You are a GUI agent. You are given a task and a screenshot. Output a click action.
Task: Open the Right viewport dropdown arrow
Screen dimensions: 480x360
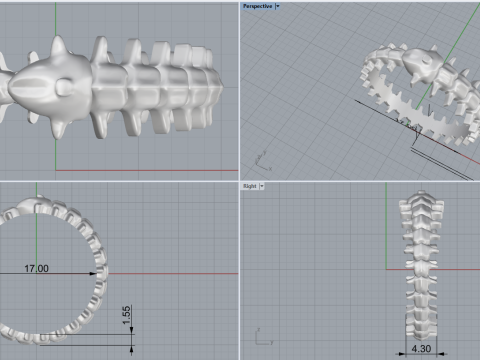pyautogui.click(x=262, y=186)
